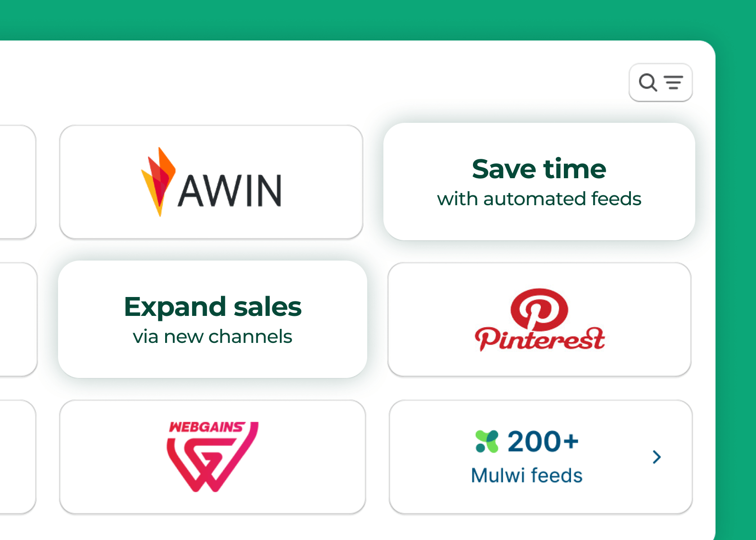756x540 pixels.
Task: Click the Webgains W emblem
Action: (211, 461)
